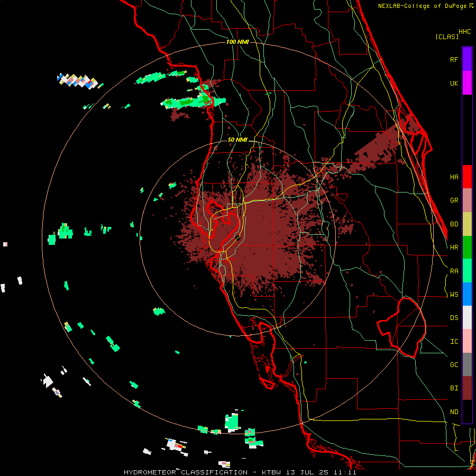The image size is (476, 476).
Task: Select the GR pink legend swatch
Action: tap(467, 200)
